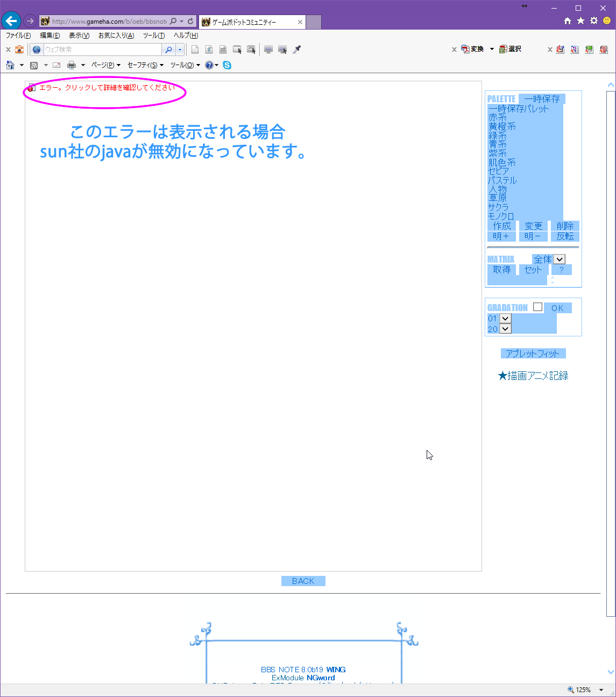The height and width of the screenshot is (697, 616).
Task: Click the ★描画アニメ記録 link
Action: [533, 376]
